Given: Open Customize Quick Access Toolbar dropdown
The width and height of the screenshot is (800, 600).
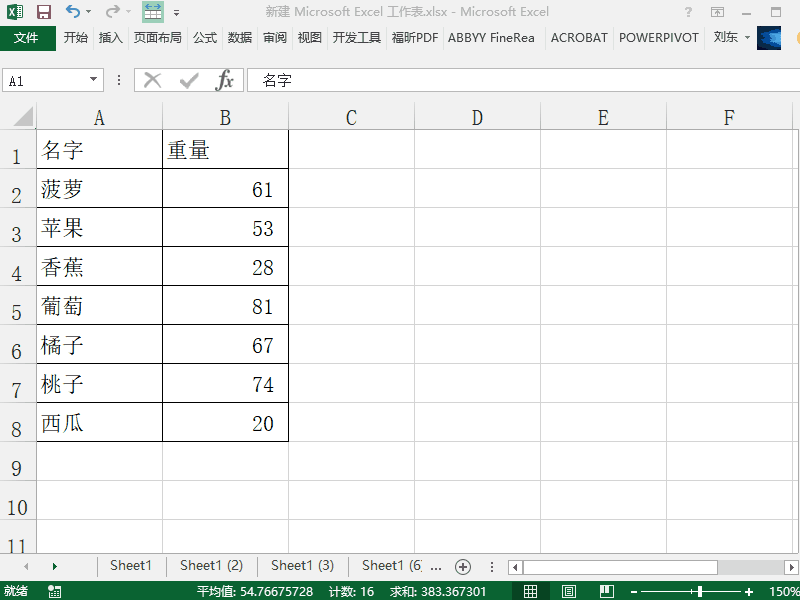Looking at the screenshot, I should point(177,13).
